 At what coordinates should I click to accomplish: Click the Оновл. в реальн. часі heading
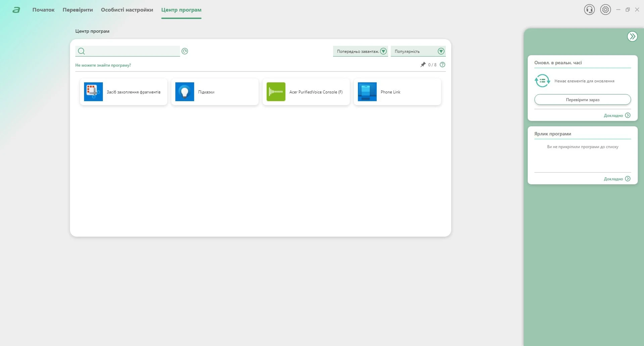tap(558, 63)
